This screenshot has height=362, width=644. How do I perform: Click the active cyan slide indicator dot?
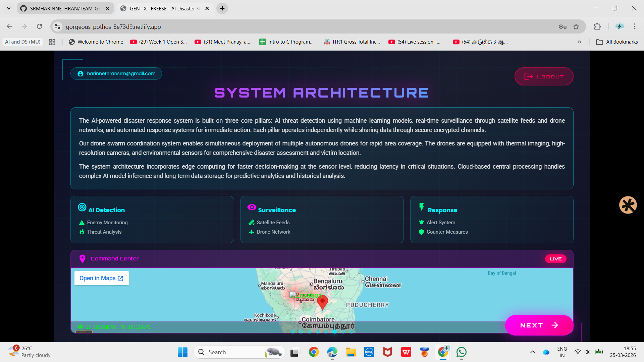click(x=334, y=331)
